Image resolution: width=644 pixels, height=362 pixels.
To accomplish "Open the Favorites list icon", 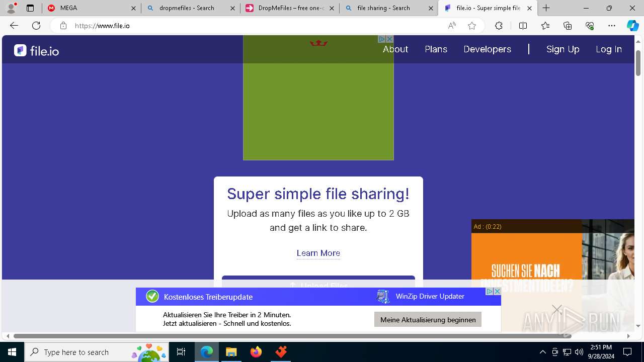I will pyautogui.click(x=545, y=26).
